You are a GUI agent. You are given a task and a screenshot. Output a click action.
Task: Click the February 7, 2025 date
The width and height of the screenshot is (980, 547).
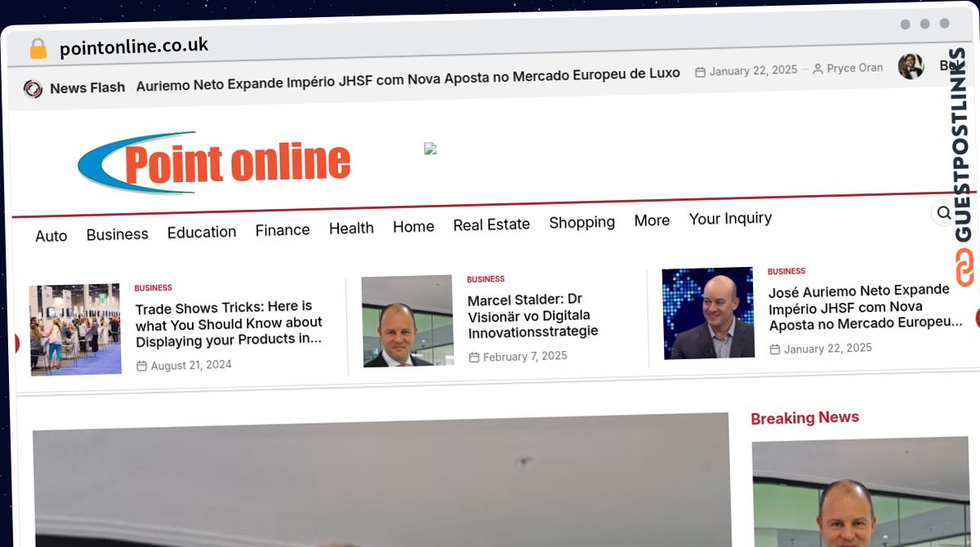click(525, 357)
